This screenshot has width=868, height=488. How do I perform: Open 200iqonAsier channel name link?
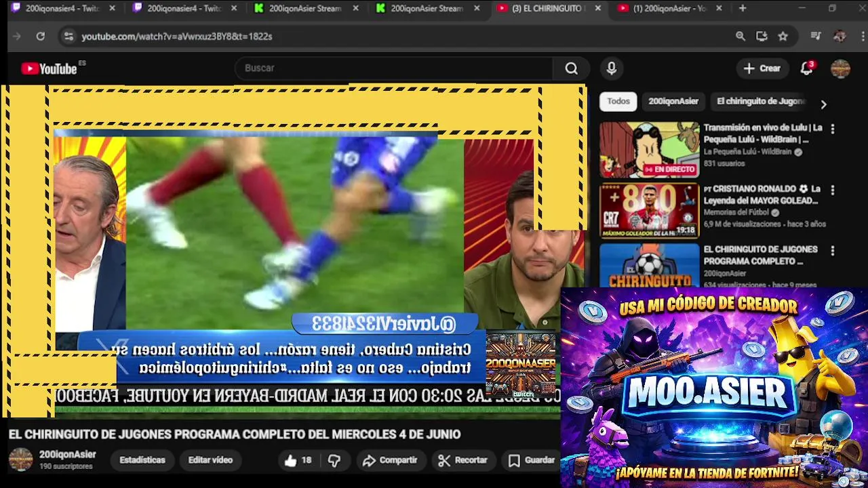68,455
